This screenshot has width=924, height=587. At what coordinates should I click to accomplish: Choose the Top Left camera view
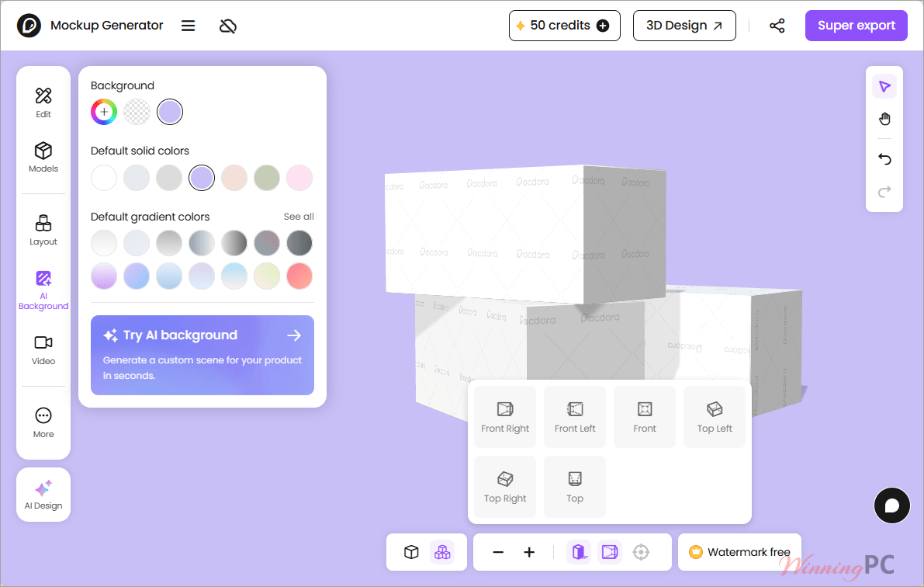tap(715, 417)
